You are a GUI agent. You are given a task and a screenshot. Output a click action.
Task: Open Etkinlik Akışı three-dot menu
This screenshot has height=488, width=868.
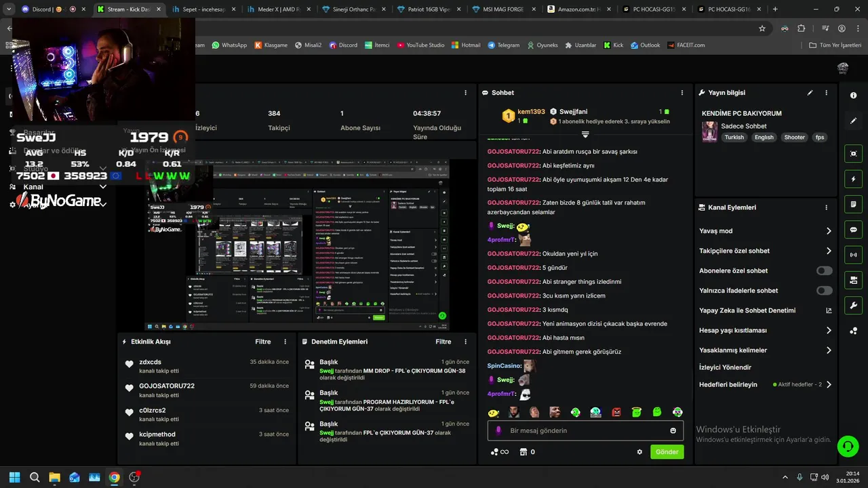pos(285,342)
